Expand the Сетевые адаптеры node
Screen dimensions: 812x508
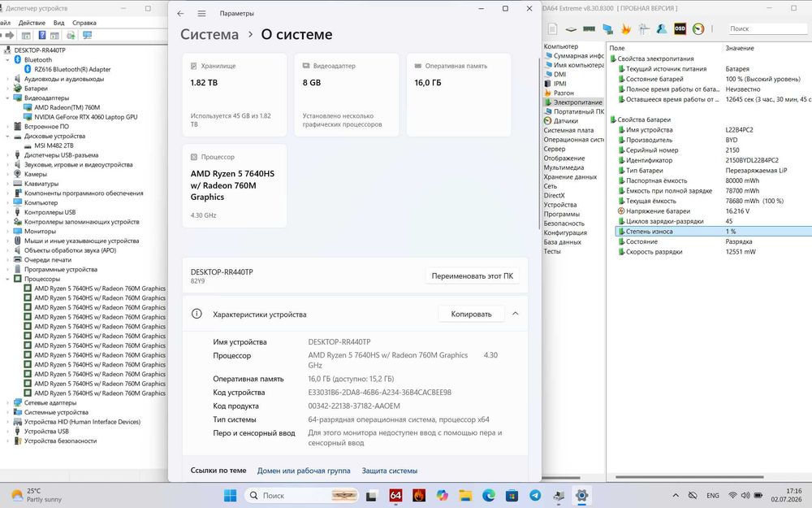tap(8, 403)
